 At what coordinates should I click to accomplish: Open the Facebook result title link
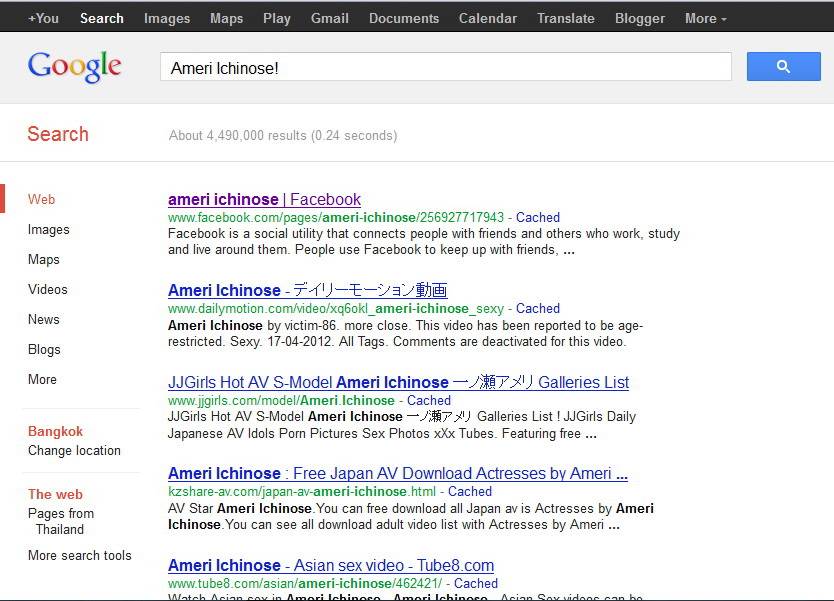(x=264, y=199)
